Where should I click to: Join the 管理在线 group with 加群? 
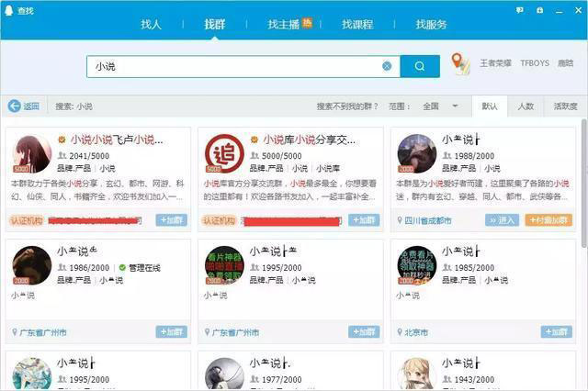tap(172, 332)
